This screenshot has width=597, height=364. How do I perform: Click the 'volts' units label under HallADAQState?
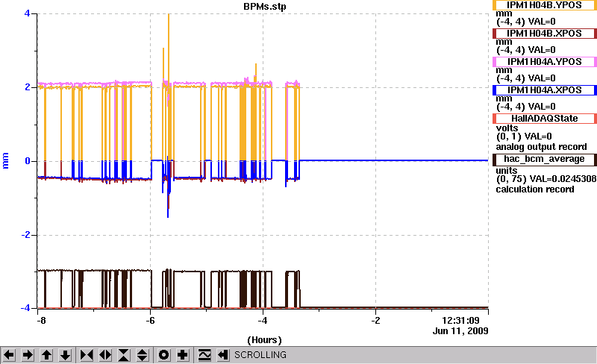(x=507, y=128)
